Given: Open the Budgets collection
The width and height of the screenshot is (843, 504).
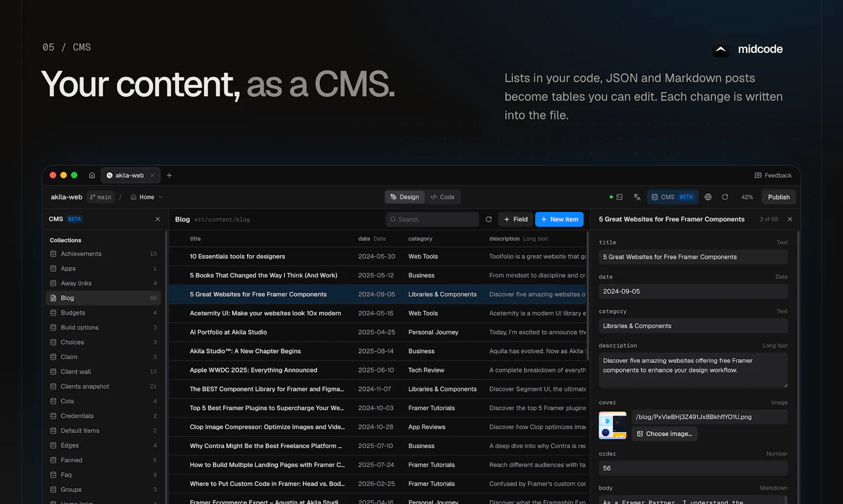Looking at the screenshot, I should click(x=103, y=313).
